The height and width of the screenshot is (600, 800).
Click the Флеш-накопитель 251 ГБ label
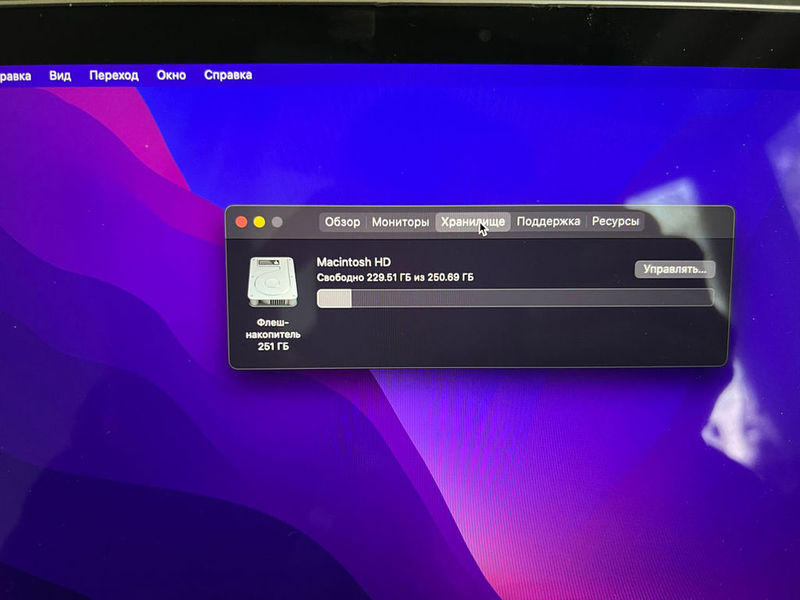pyautogui.click(x=273, y=335)
